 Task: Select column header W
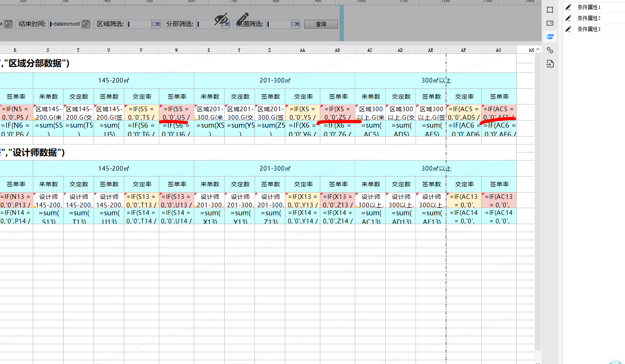pos(176,50)
